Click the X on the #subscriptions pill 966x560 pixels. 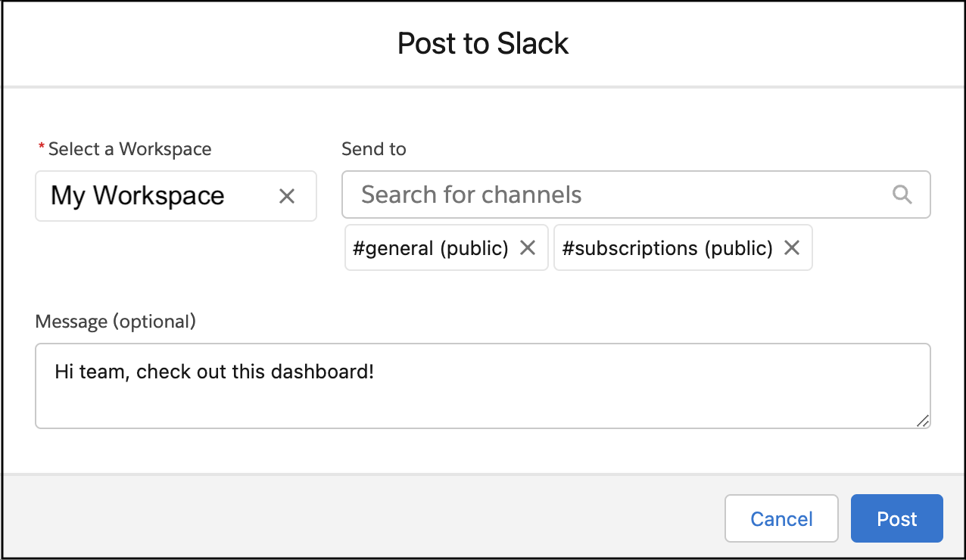click(x=792, y=247)
